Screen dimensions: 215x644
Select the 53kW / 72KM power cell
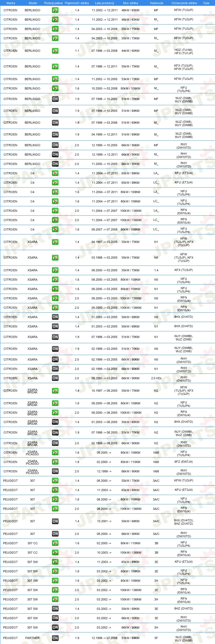[x=131, y=79]
